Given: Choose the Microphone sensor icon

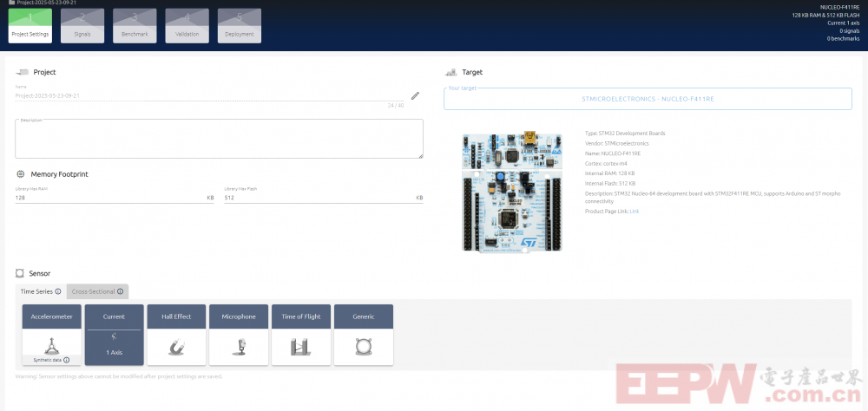Looking at the screenshot, I should click(239, 347).
